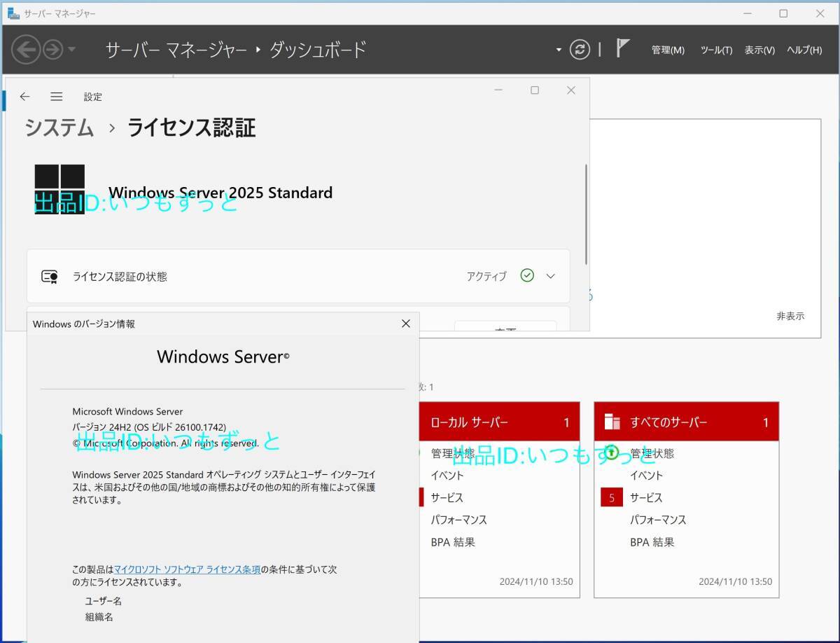Screen dimensions: 840x643
Task: Click the Microsoft Windows Server line in the dialog
Action: [x=127, y=411]
